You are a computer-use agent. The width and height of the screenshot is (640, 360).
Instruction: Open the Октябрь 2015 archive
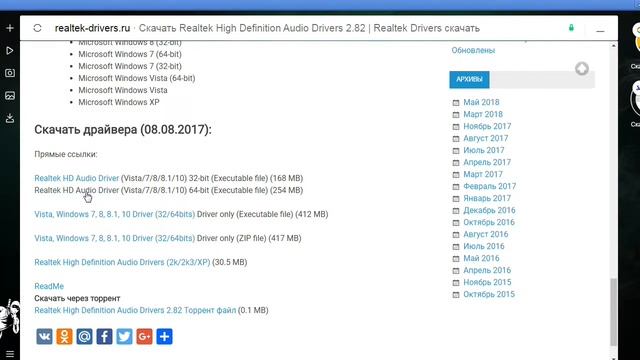click(x=489, y=294)
